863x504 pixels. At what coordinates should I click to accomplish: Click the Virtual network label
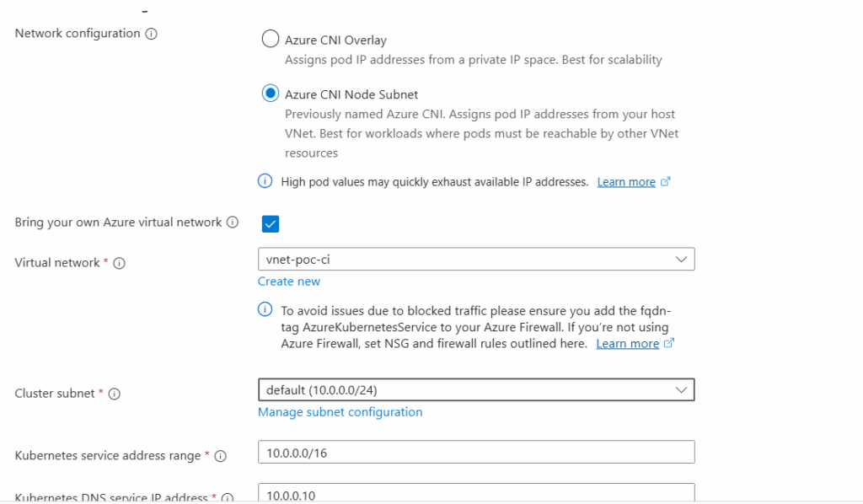point(57,263)
